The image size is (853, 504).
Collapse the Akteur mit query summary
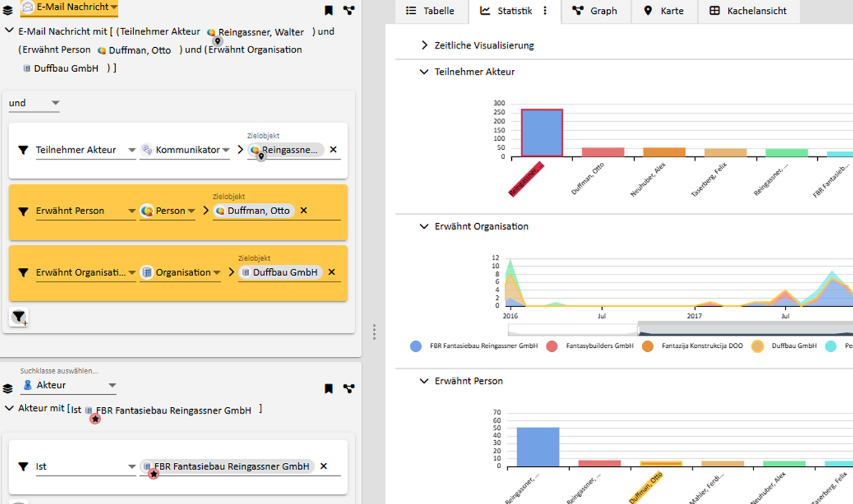click(9, 408)
